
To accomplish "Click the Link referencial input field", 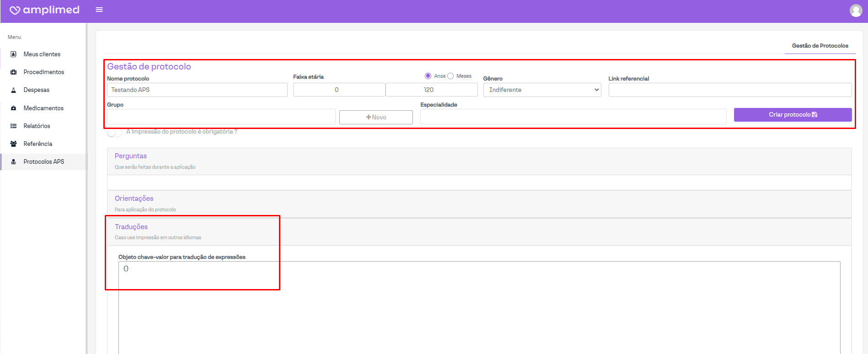I will click(x=730, y=90).
